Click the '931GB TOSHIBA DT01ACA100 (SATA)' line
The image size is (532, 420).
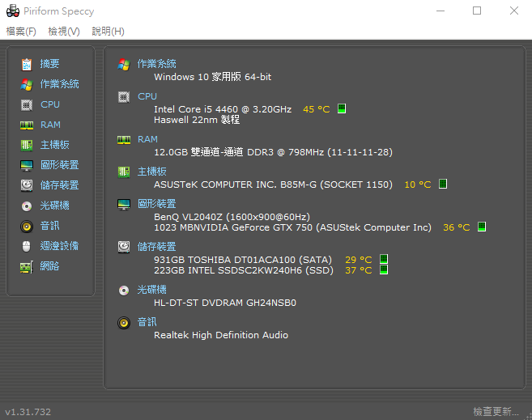click(x=243, y=260)
